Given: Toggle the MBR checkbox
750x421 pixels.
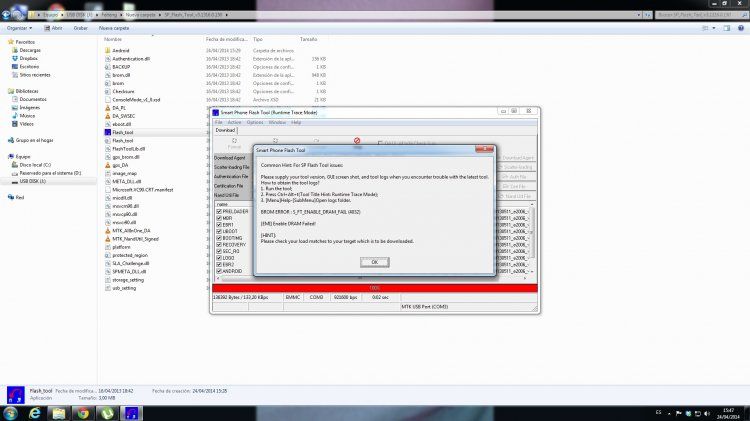Looking at the screenshot, I should [219, 218].
